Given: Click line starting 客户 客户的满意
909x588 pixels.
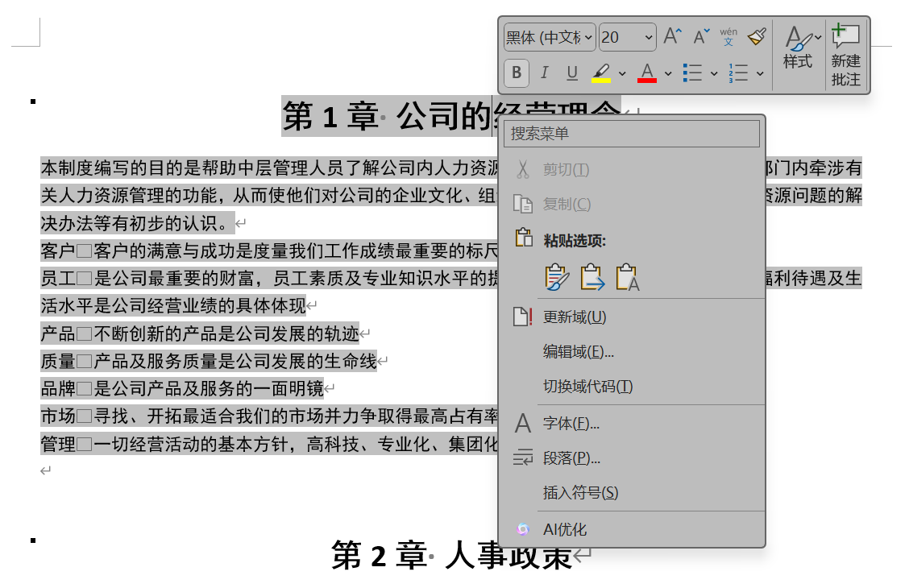Looking at the screenshot, I should tap(269, 251).
